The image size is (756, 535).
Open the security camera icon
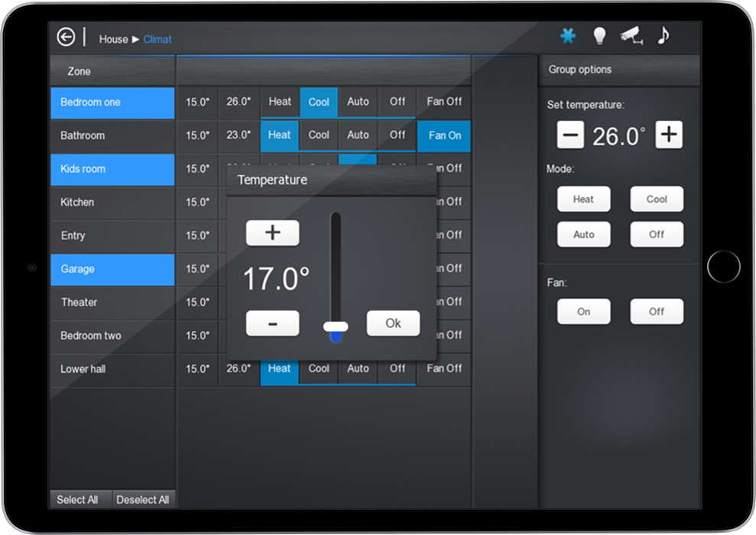(631, 36)
